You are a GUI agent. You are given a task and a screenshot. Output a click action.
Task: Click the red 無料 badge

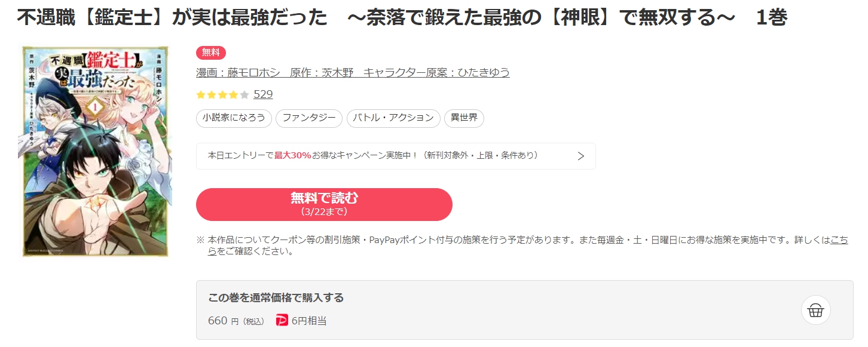click(x=211, y=53)
